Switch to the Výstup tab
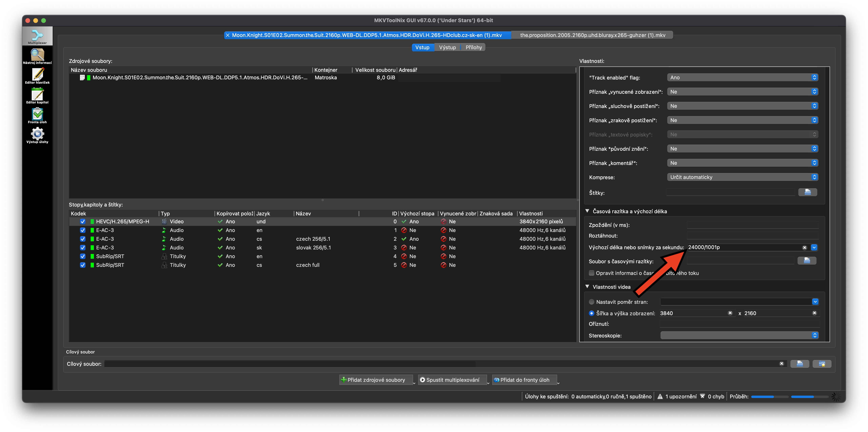 (x=447, y=47)
